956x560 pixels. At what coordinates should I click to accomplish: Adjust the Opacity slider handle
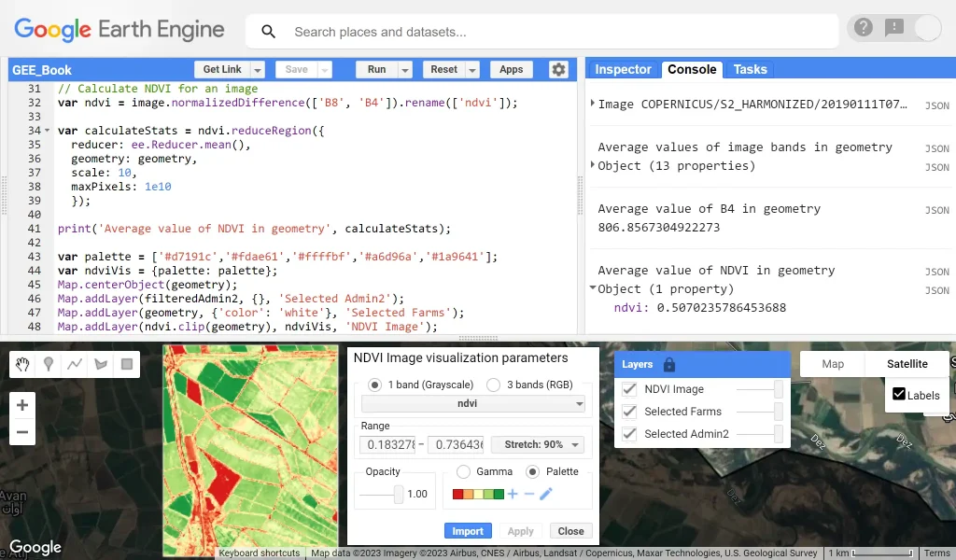pyautogui.click(x=398, y=494)
